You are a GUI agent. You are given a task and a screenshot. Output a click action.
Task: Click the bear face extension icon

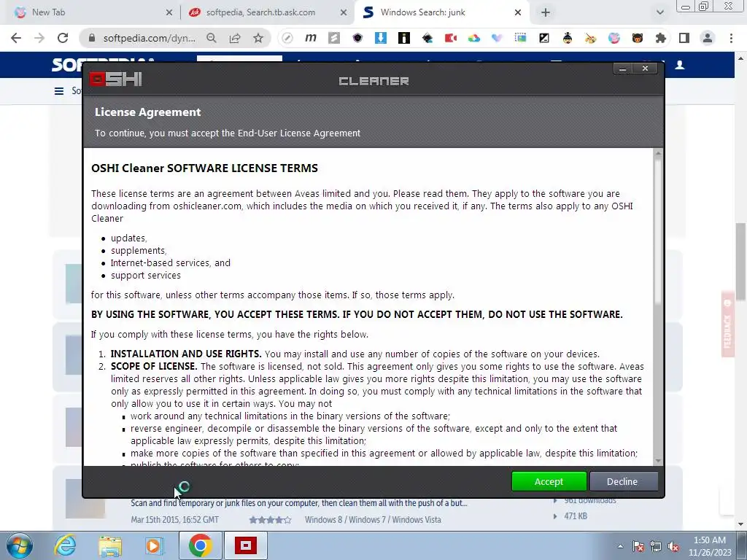638,38
